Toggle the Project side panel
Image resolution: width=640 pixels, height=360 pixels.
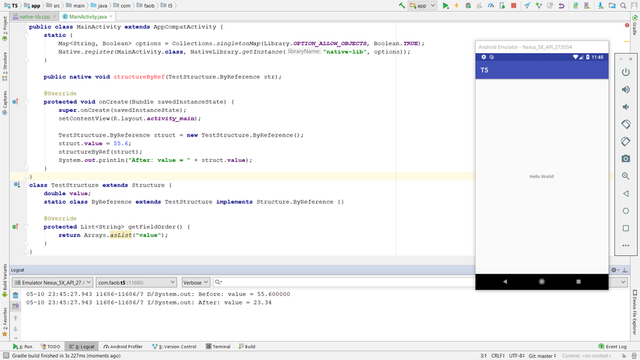[5, 29]
